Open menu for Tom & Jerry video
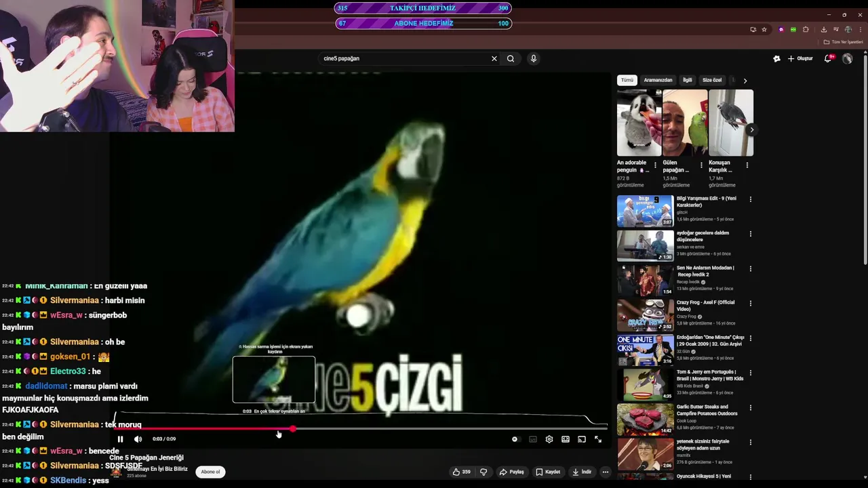Image resolution: width=868 pixels, height=488 pixels. tap(750, 373)
